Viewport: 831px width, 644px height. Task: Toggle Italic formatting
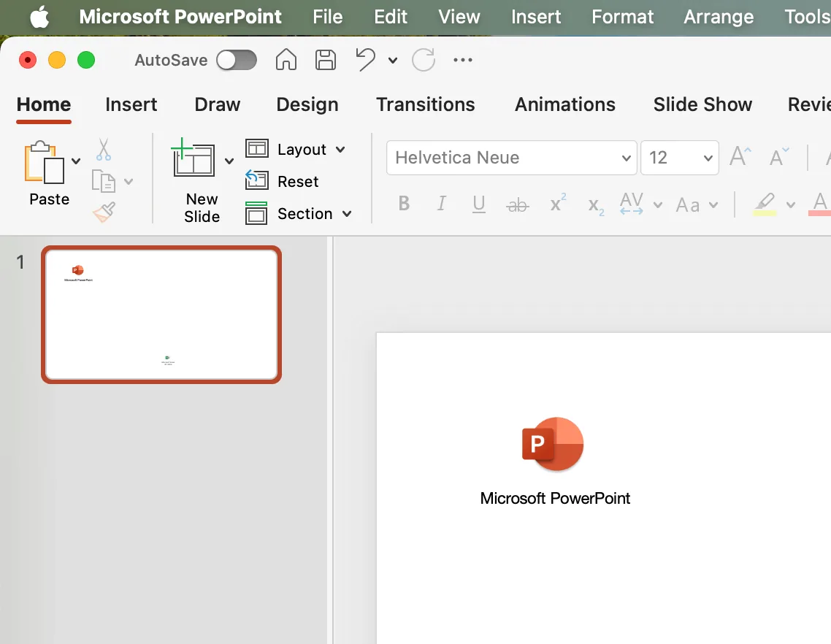[x=441, y=204]
